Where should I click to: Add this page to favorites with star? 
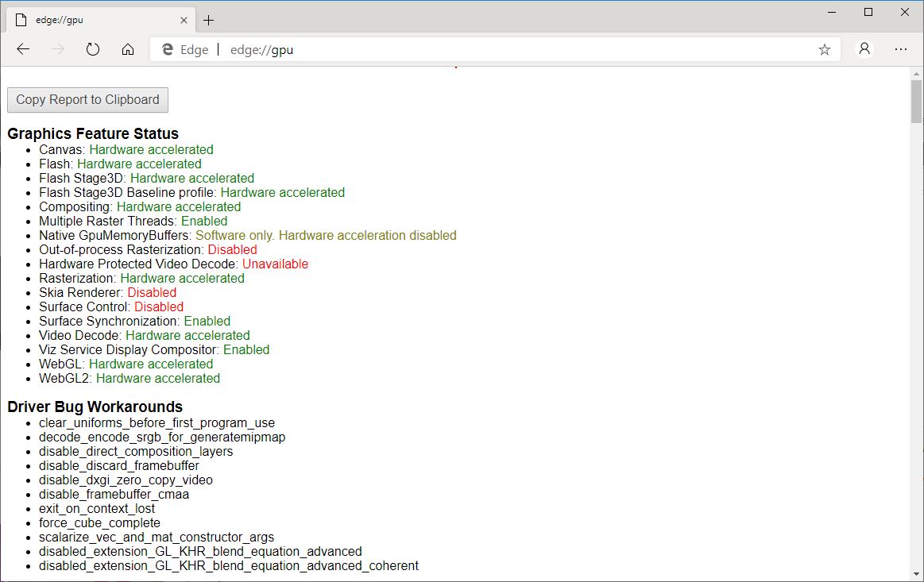pos(825,49)
